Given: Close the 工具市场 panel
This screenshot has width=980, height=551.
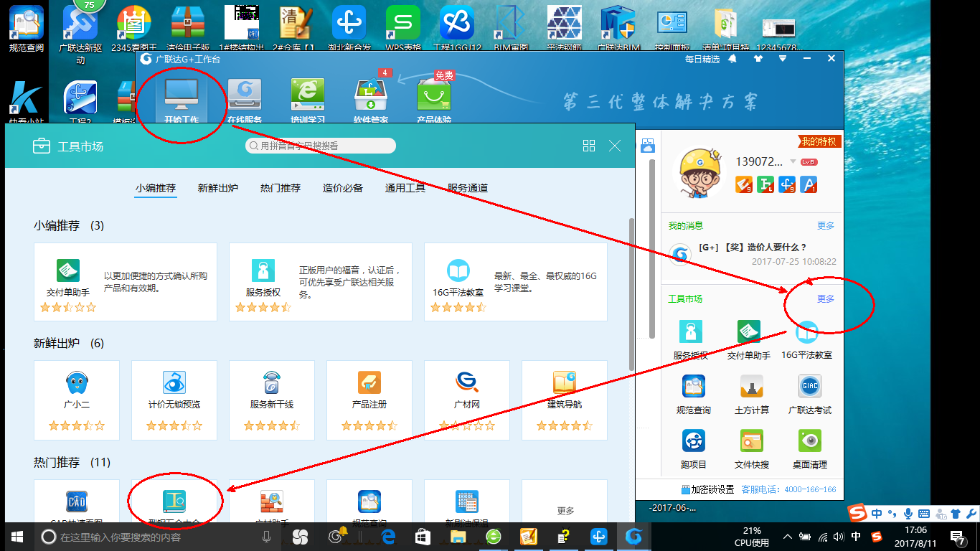Looking at the screenshot, I should (x=615, y=146).
